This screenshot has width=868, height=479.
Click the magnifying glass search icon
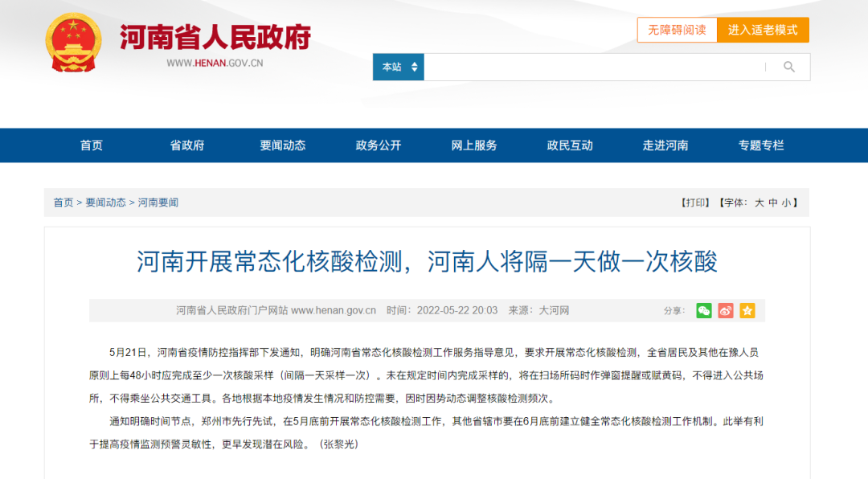(788, 67)
